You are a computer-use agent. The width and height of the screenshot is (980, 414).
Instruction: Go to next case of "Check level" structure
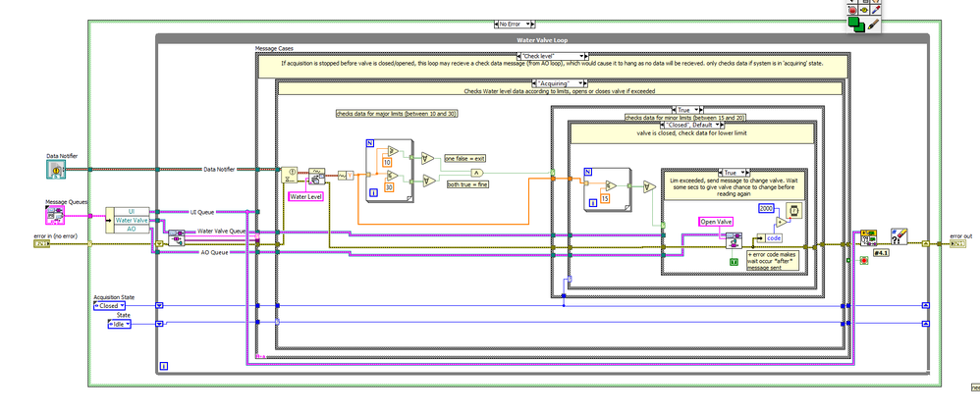coord(584,56)
